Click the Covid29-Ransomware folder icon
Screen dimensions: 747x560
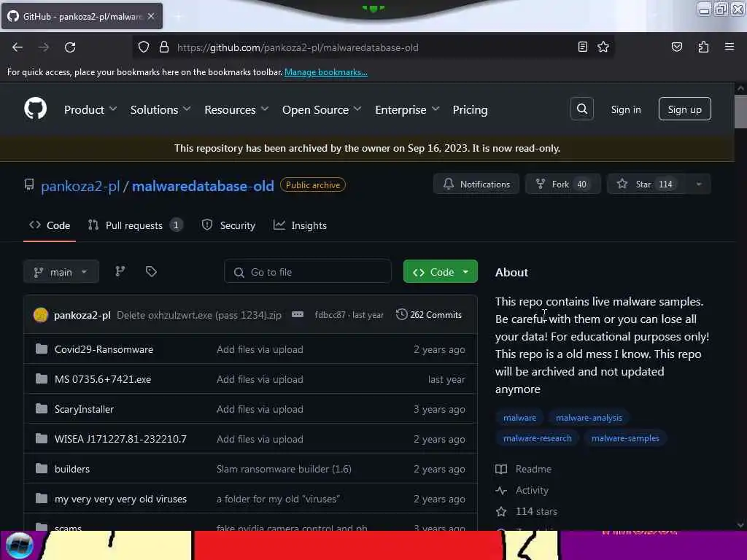pyautogui.click(x=42, y=349)
